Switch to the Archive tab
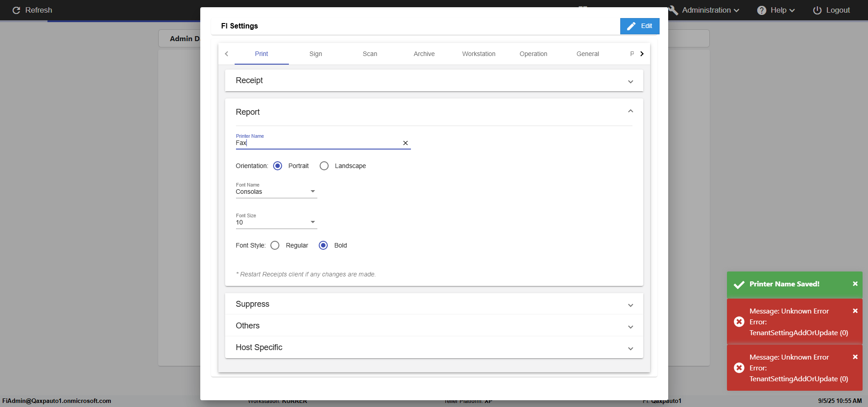 424,54
